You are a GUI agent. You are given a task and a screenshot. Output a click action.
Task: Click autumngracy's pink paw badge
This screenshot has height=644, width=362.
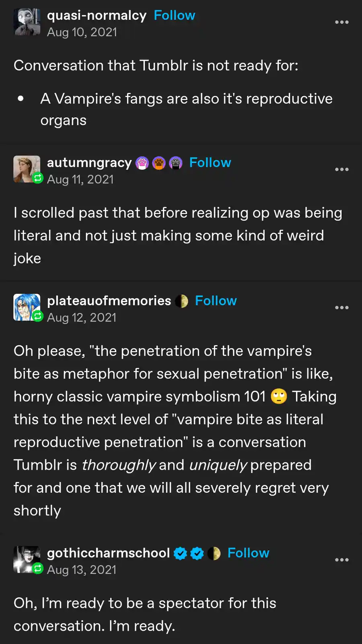(x=142, y=163)
